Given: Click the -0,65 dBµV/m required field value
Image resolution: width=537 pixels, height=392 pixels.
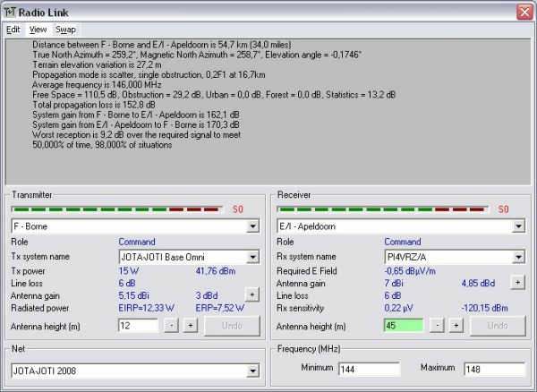Looking at the screenshot, I should click(410, 271).
